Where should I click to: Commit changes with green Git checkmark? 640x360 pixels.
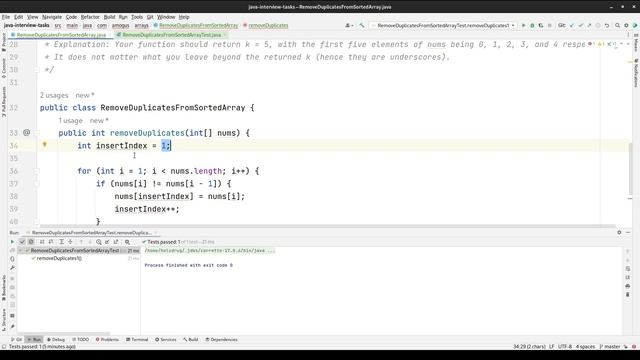580,25
